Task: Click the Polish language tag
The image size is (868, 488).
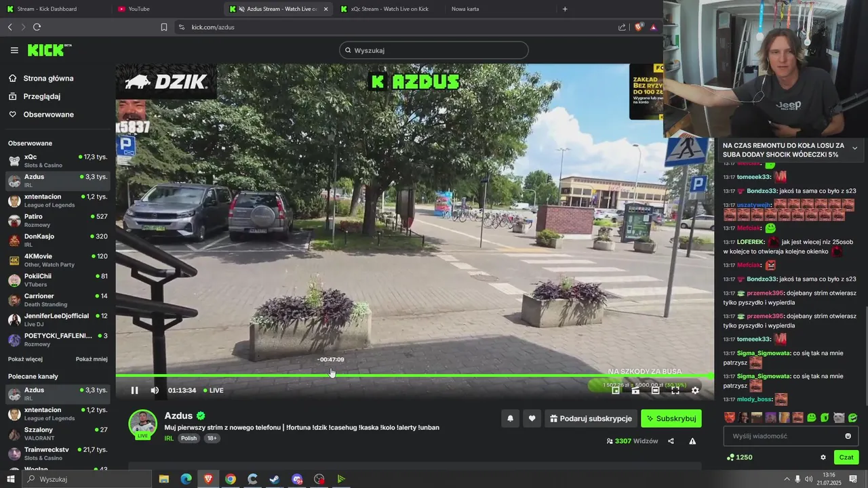Action: [x=189, y=439]
